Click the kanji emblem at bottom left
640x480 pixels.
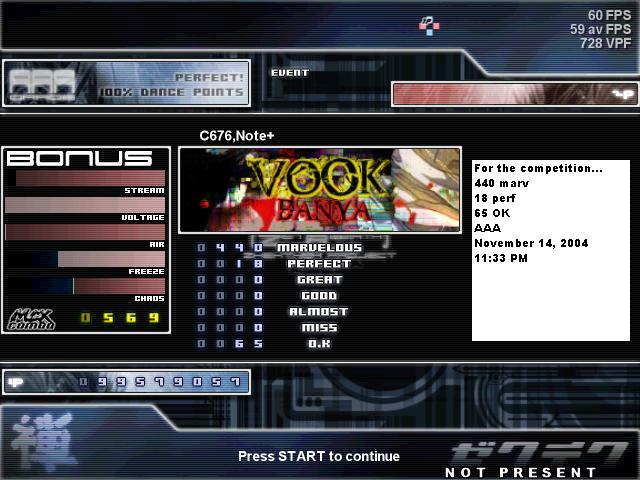point(44,442)
